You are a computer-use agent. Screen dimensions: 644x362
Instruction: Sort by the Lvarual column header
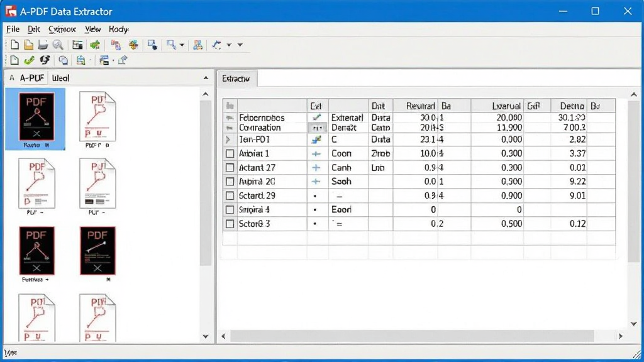pos(497,106)
